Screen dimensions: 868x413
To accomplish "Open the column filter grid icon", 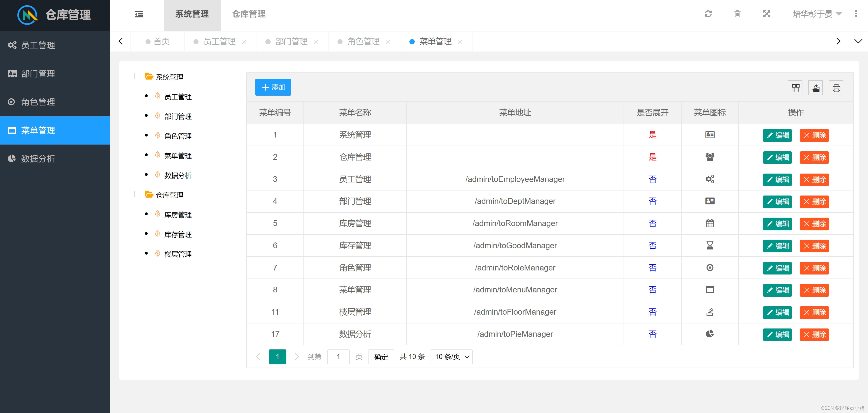I will click(796, 88).
